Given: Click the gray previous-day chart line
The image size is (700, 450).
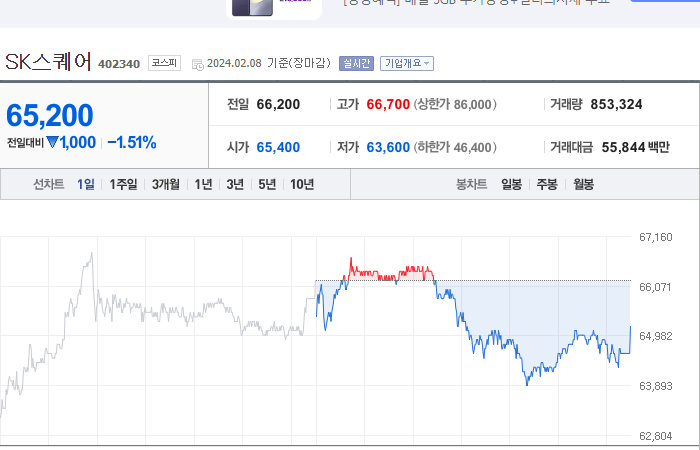Looking at the screenshot, I should 156,310.
